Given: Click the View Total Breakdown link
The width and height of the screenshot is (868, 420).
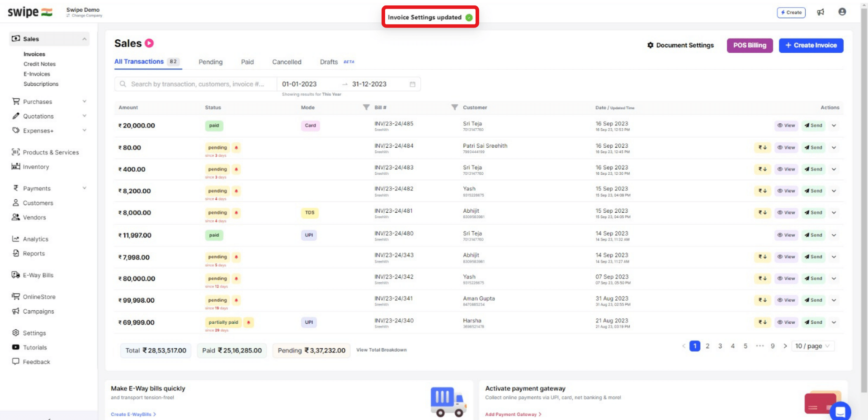Looking at the screenshot, I should point(381,350).
